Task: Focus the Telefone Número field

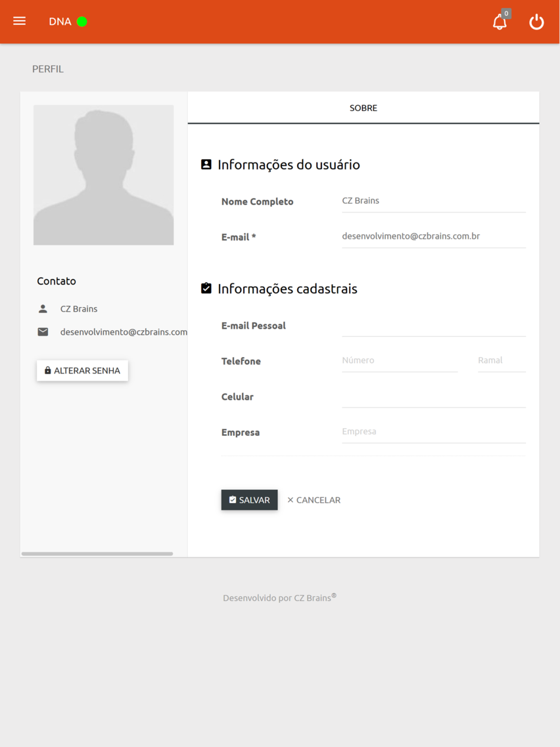Action: (400, 360)
